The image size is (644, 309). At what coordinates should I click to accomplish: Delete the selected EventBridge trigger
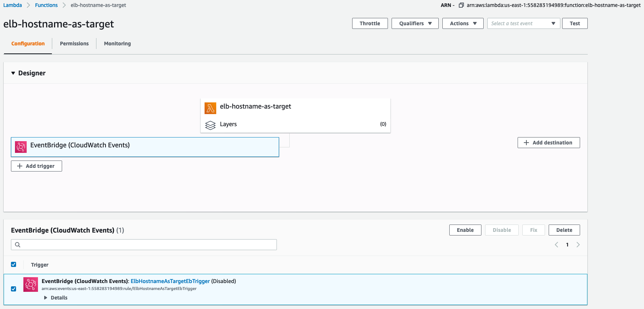coord(564,230)
